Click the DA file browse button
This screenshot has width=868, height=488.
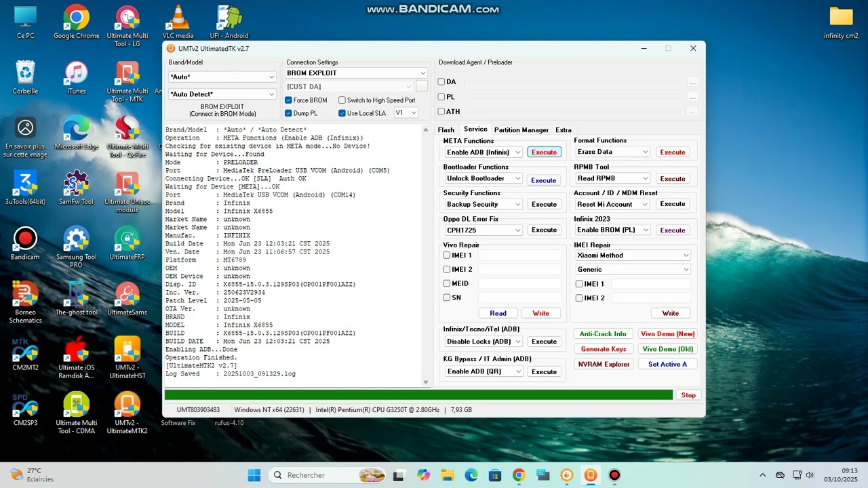coord(692,82)
